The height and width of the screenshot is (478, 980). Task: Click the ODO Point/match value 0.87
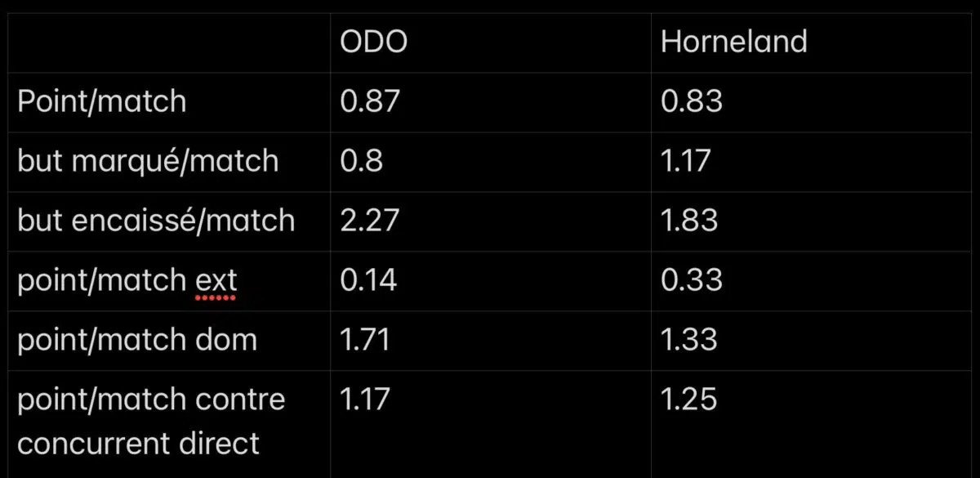(369, 101)
